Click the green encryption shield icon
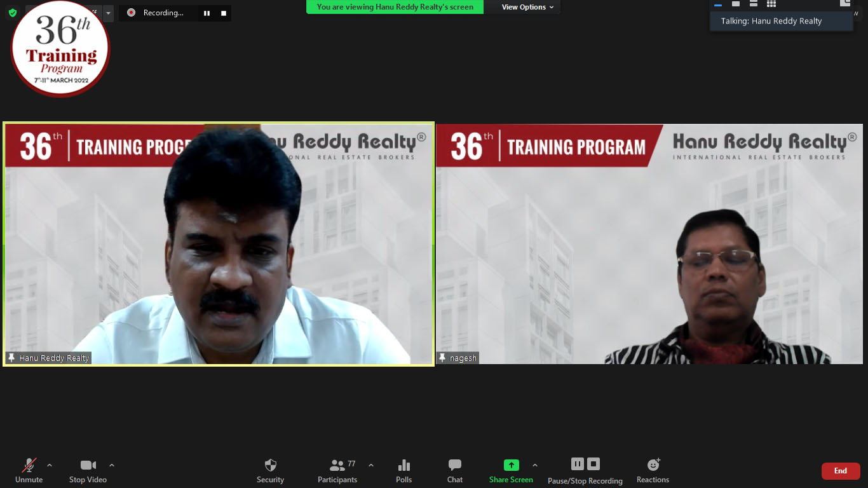The width and height of the screenshot is (868, 488). click(x=13, y=13)
